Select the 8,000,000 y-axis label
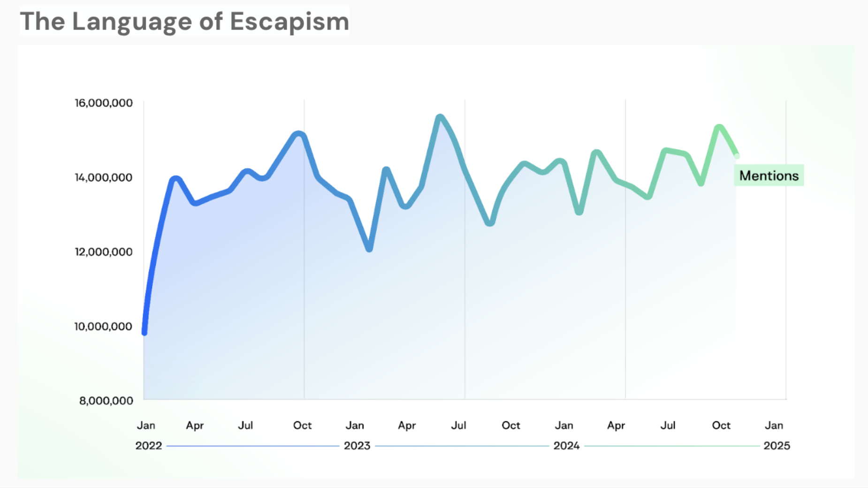This screenshot has height=488, width=868. pyautogui.click(x=106, y=401)
